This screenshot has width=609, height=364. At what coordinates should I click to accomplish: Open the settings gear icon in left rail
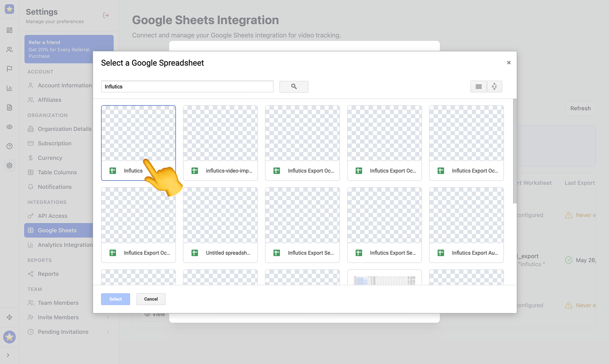point(9,165)
